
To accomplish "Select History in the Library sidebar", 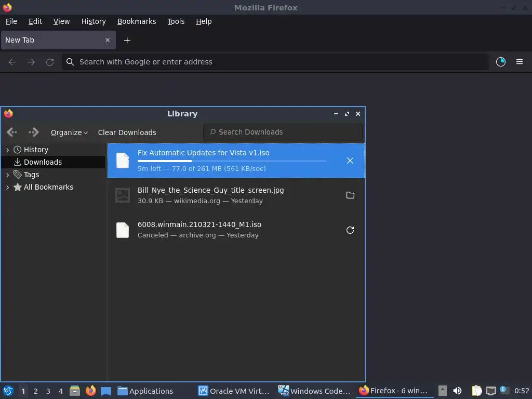I will coord(53,150).
